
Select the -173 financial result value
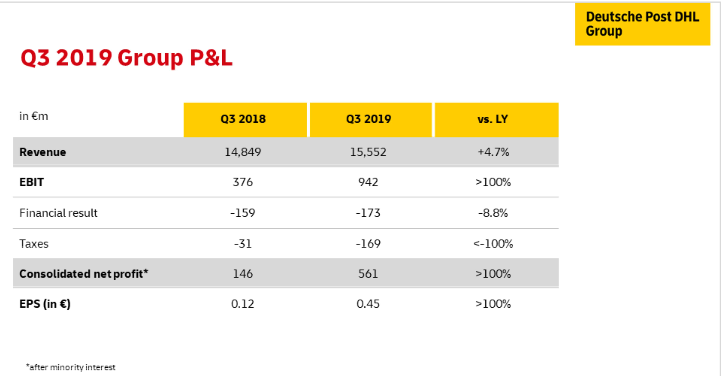(368, 213)
